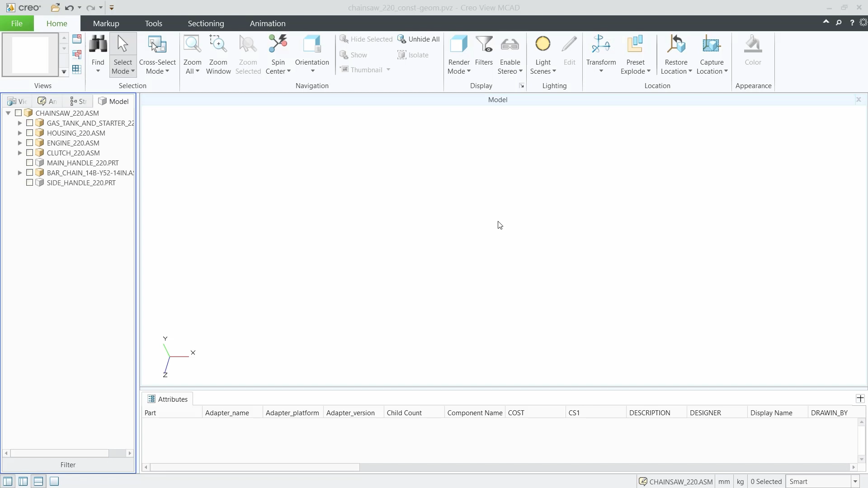
Task: Check the GAS_TANK_AND_STARTER checkbox
Action: click(29, 123)
